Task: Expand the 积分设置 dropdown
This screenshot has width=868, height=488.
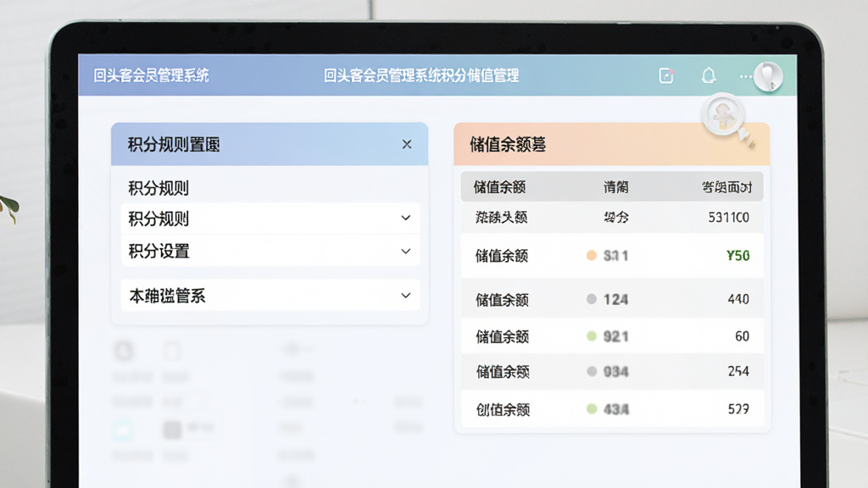Action: coord(270,251)
